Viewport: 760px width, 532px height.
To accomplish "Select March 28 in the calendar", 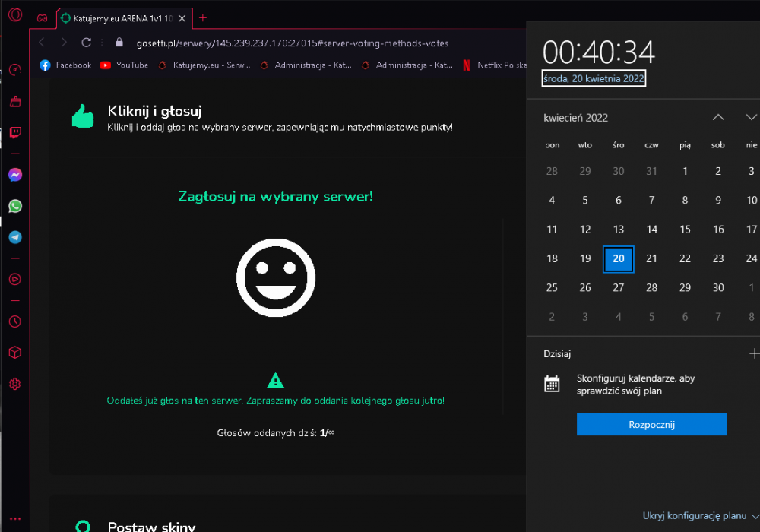I will tap(552, 171).
